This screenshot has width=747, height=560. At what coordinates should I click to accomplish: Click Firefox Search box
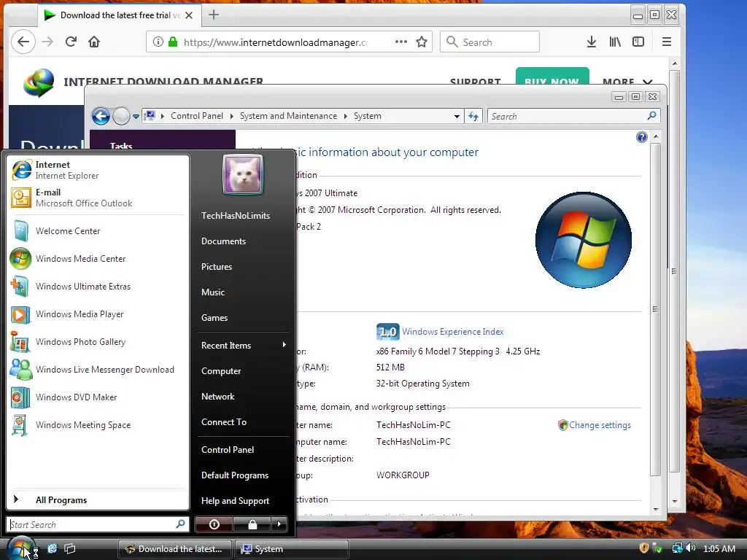click(x=489, y=42)
